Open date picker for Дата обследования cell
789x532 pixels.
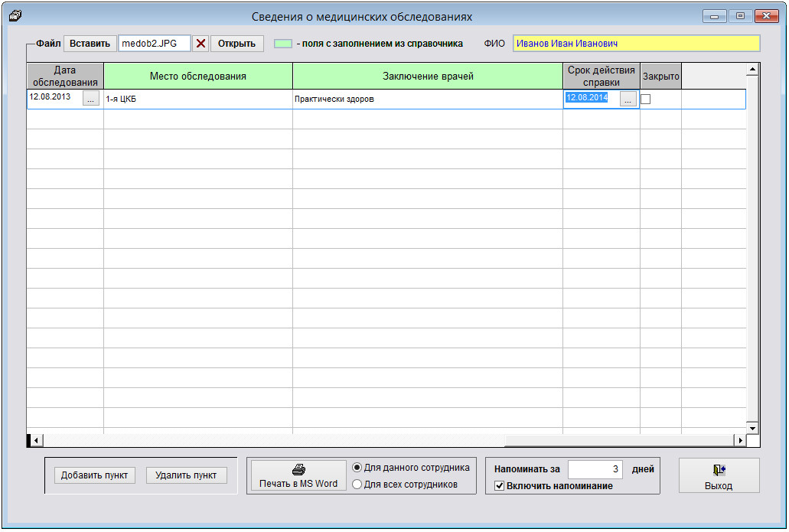pyautogui.click(x=91, y=100)
